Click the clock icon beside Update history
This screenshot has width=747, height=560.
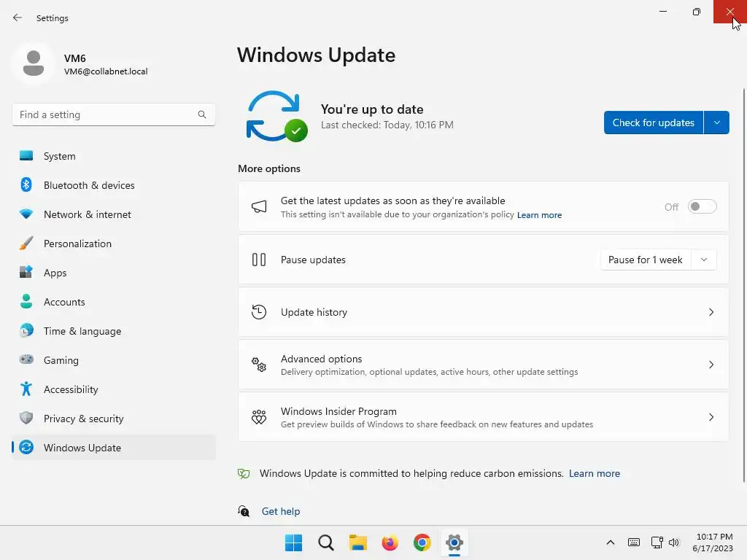[x=259, y=312]
